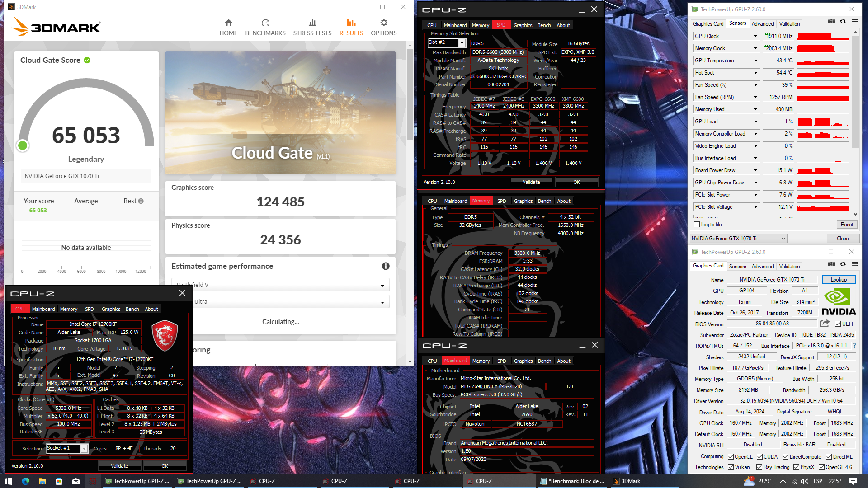Open About tab in CPU-Z Mainboard window
Screen dimensions: 868x488
click(563, 361)
